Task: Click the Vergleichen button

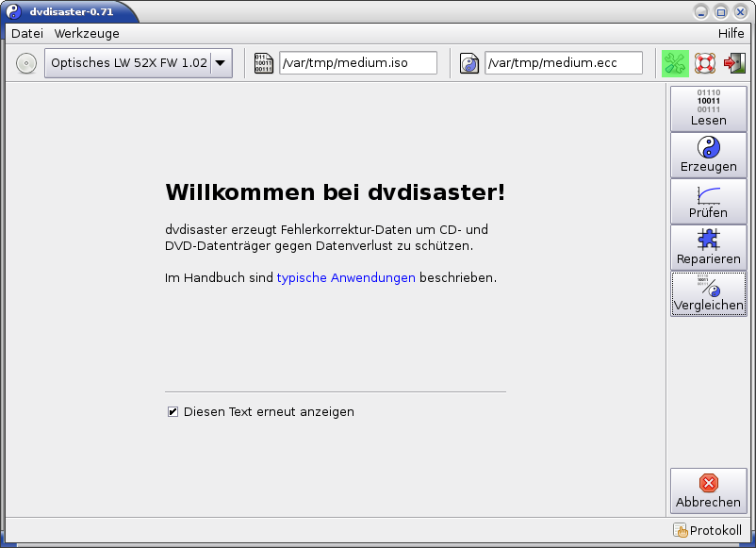Action: (x=708, y=293)
